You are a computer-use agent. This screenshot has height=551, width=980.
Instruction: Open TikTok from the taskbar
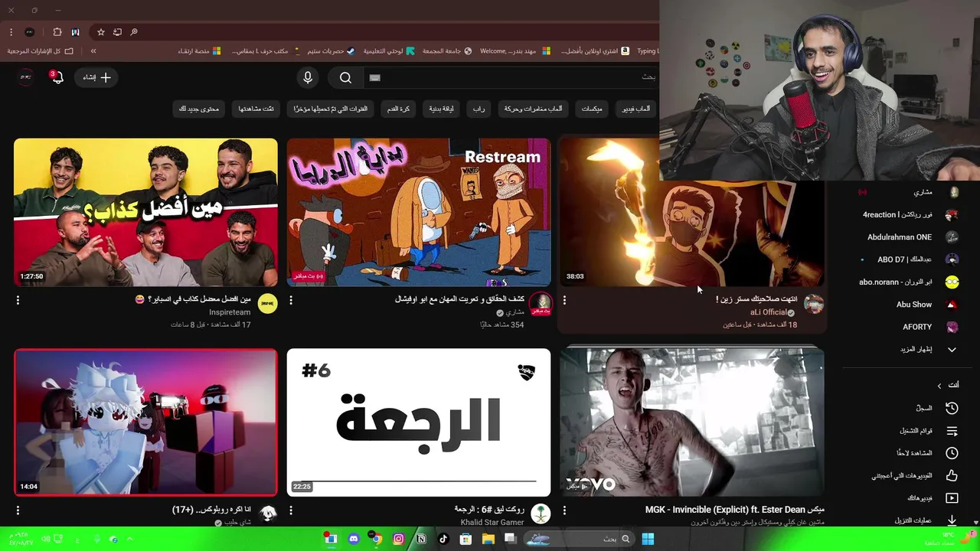coord(443,539)
